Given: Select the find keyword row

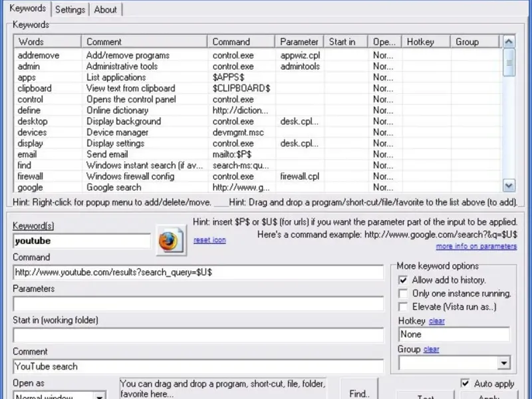Looking at the screenshot, I should pyautogui.click(x=257, y=165).
